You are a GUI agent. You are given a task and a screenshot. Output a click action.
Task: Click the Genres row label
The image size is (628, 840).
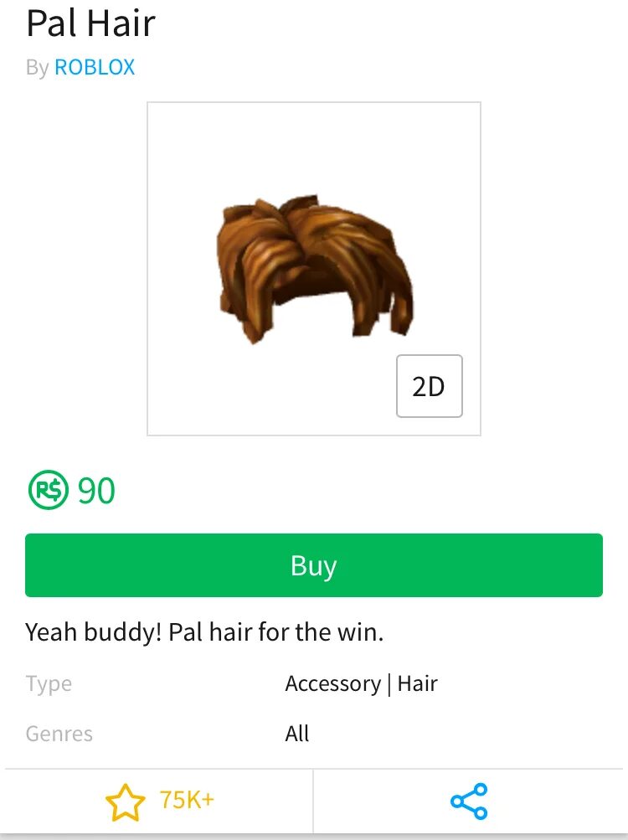pos(59,734)
